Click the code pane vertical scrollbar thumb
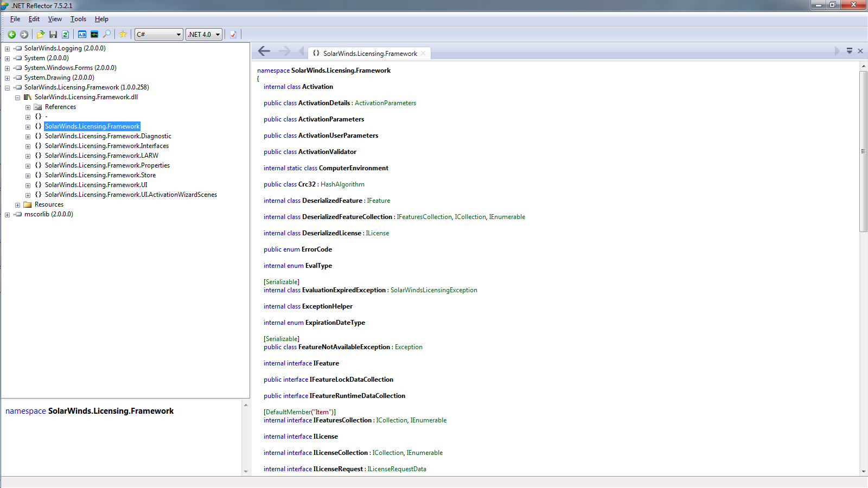 tap(863, 151)
